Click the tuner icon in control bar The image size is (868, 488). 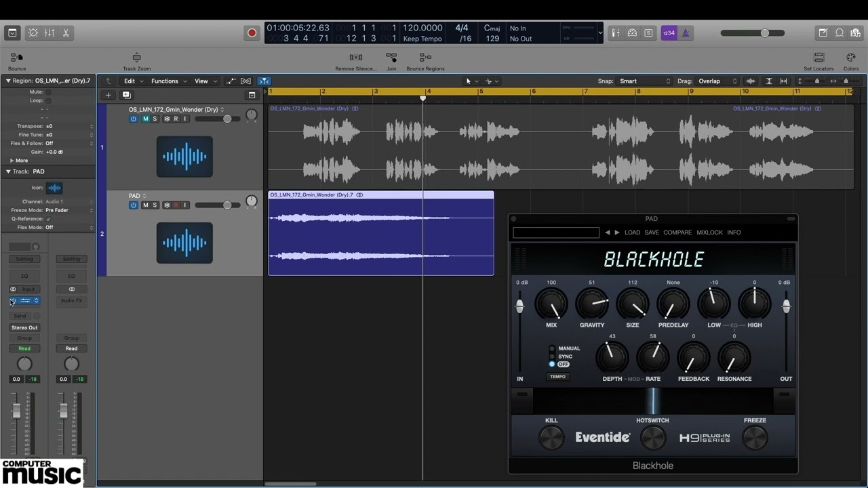[x=632, y=33]
